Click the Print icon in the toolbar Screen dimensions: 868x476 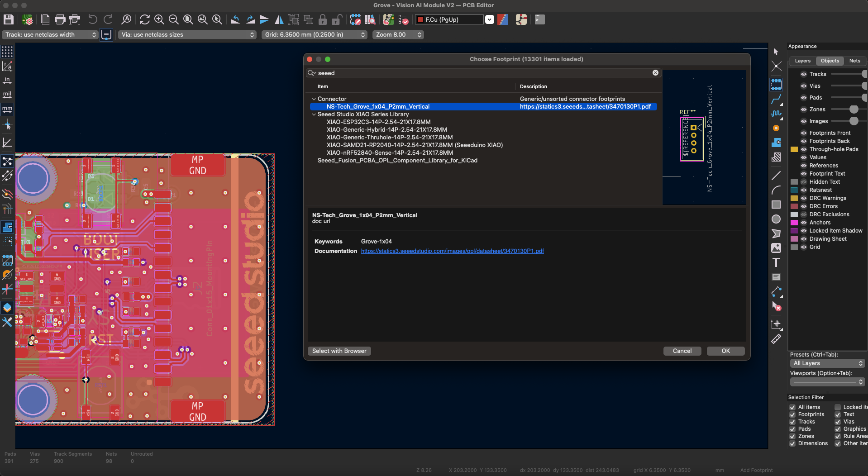tap(60, 19)
